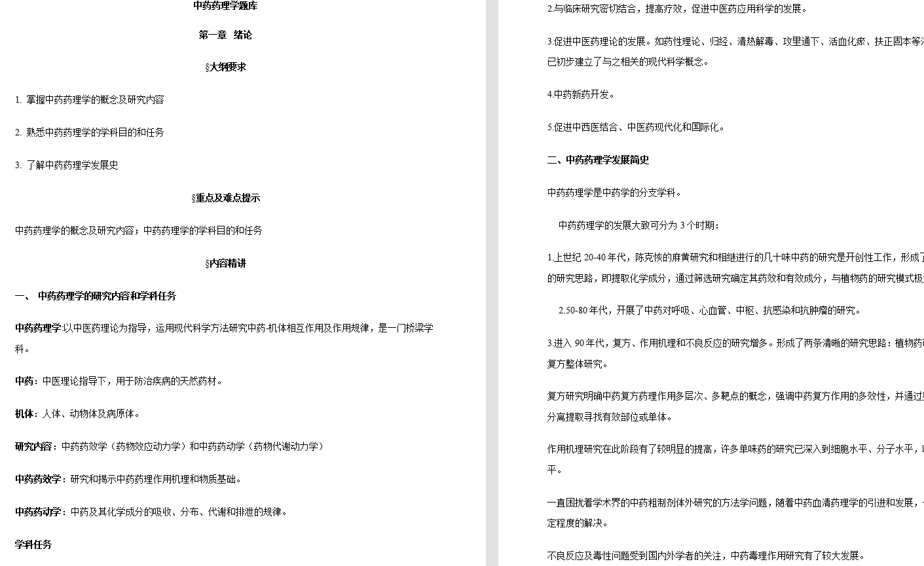This screenshot has height=566, width=924.
Task: Click the line '1. 掌握中药药理学的概念及研究内容'
Action: pos(90,100)
